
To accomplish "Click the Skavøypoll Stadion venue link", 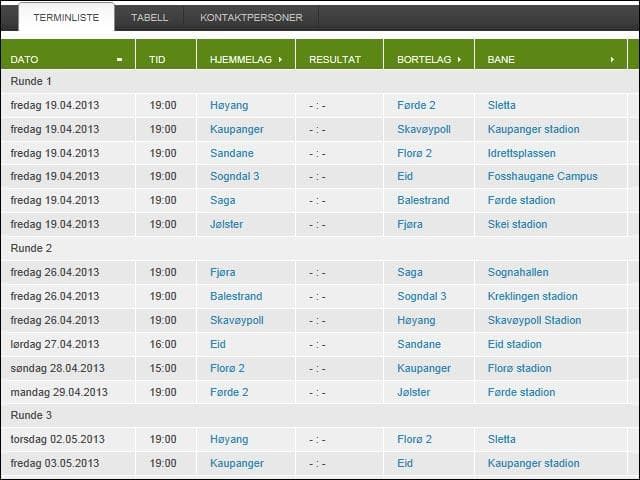I will pyautogui.click(x=534, y=321).
